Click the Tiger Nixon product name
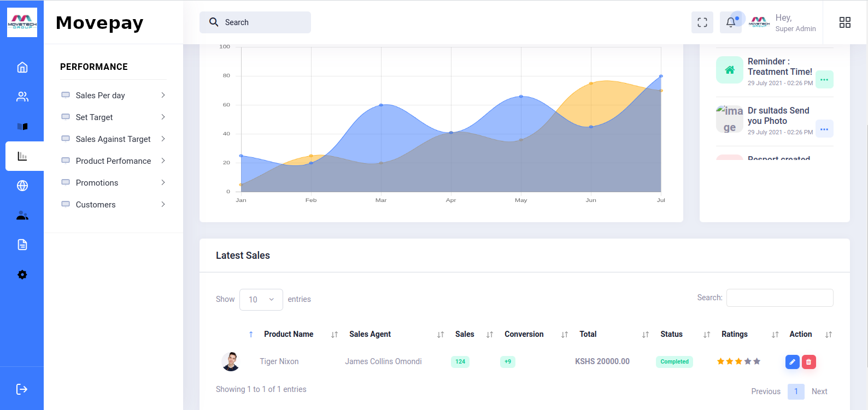The height and width of the screenshot is (410, 868). pyautogui.click(x=279, y=361)
